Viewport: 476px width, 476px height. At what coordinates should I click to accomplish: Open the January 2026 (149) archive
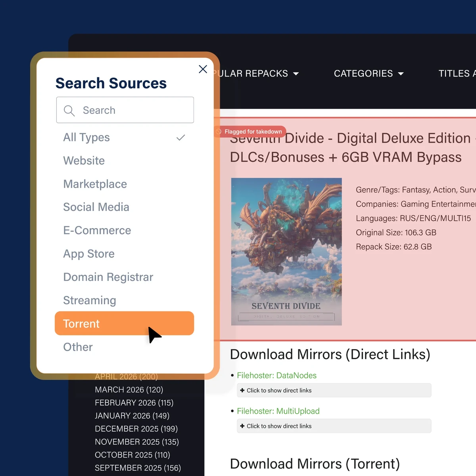coord(132,416)
